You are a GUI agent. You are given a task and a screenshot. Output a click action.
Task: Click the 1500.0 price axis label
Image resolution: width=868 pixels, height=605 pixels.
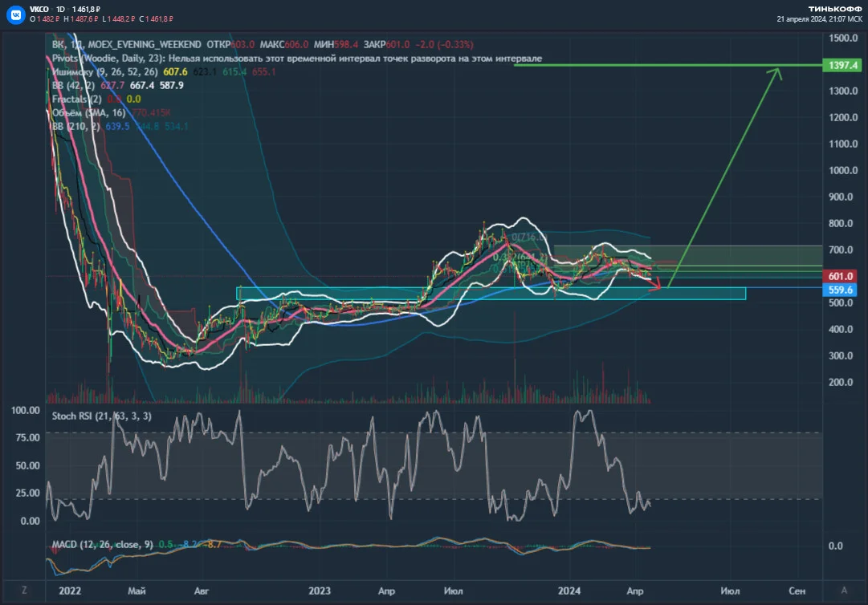pos(843,39)
